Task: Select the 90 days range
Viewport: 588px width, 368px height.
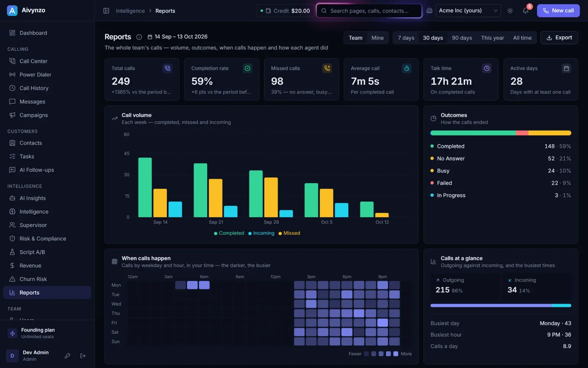Action: [x=462, y=38]
